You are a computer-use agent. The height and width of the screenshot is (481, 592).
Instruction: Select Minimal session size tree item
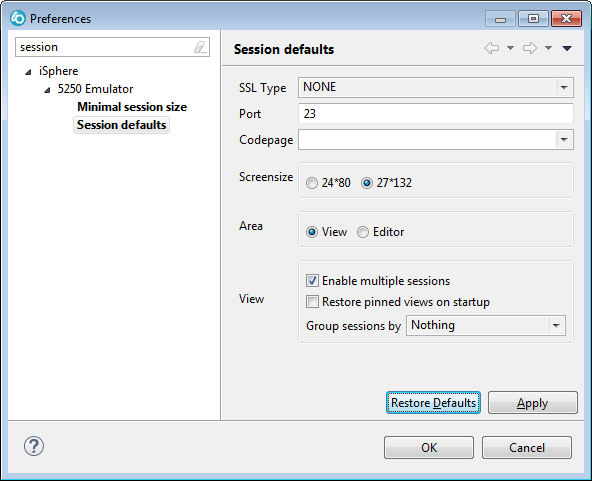[132, 107]
